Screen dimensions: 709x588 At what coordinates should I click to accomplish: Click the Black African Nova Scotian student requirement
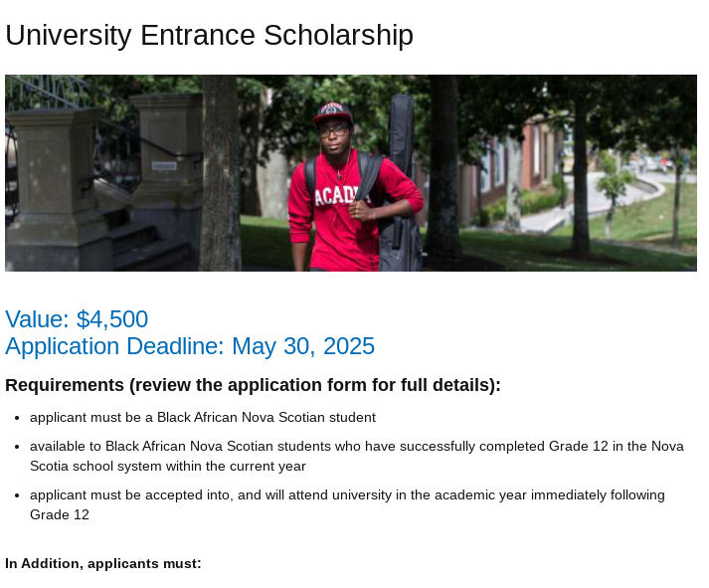pos(203,417)
